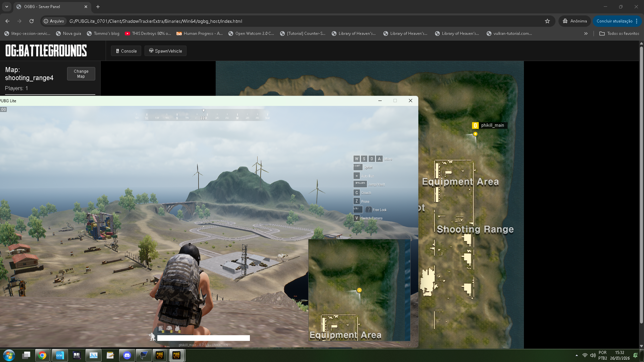644x362 pixels.
Task: Bookmark this page with the star icon
Action: [x=547, y=21]
